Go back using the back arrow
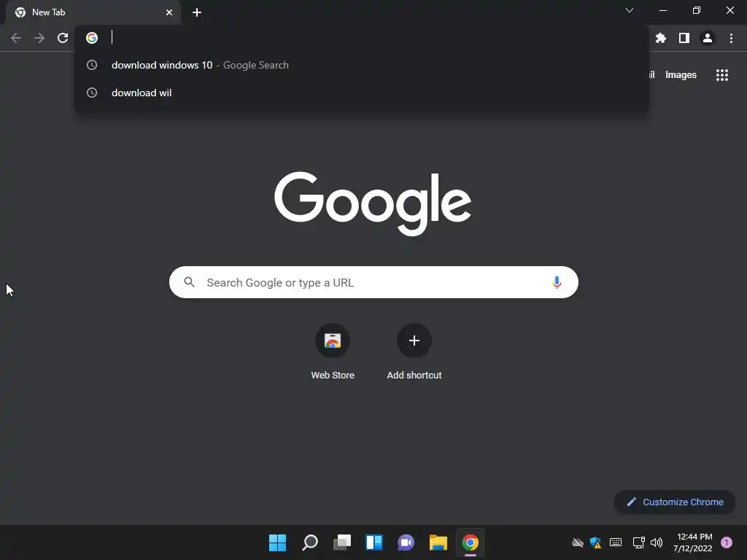The image size is (747, 560). click(x=16, y=38)
